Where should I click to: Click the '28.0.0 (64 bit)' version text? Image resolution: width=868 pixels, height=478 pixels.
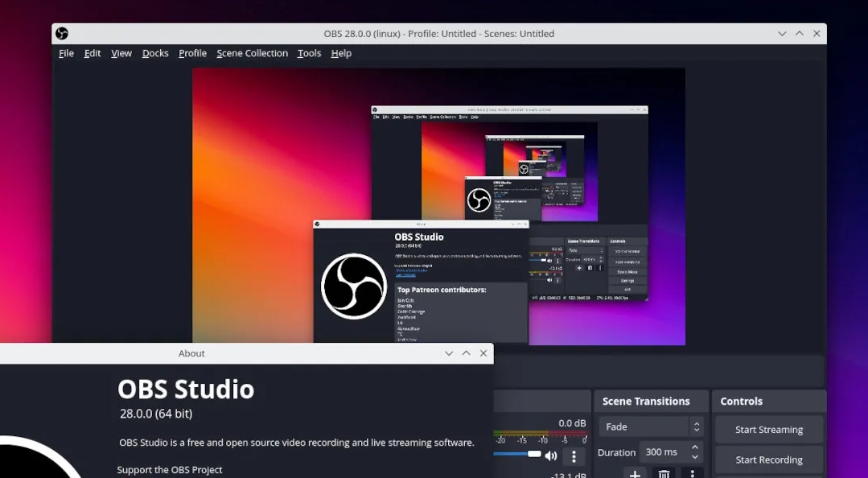pyautogui.click(x=156, y=414)
